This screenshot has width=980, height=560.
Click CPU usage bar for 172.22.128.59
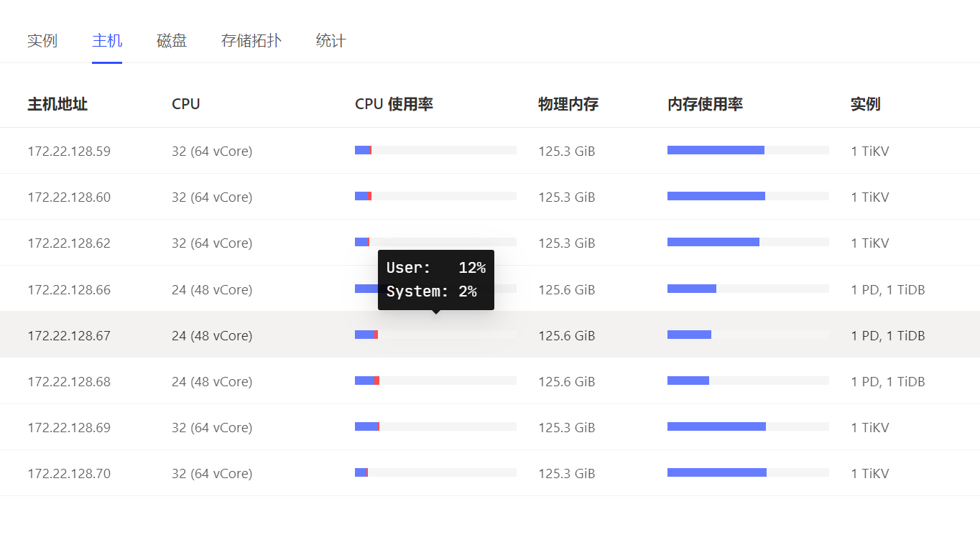pyautogui.click(x=435, y=150)
